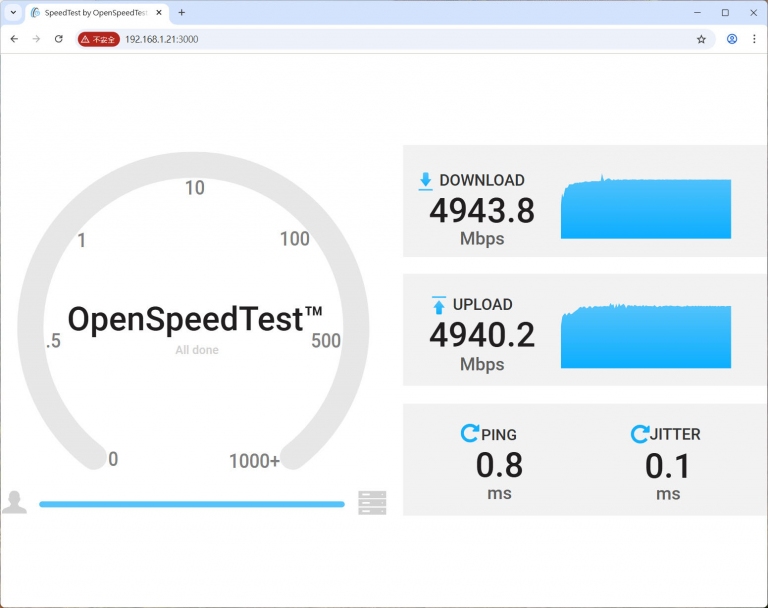Click the user silhouette icon
This screenshot has width=768, height=608.
[14, 502]
